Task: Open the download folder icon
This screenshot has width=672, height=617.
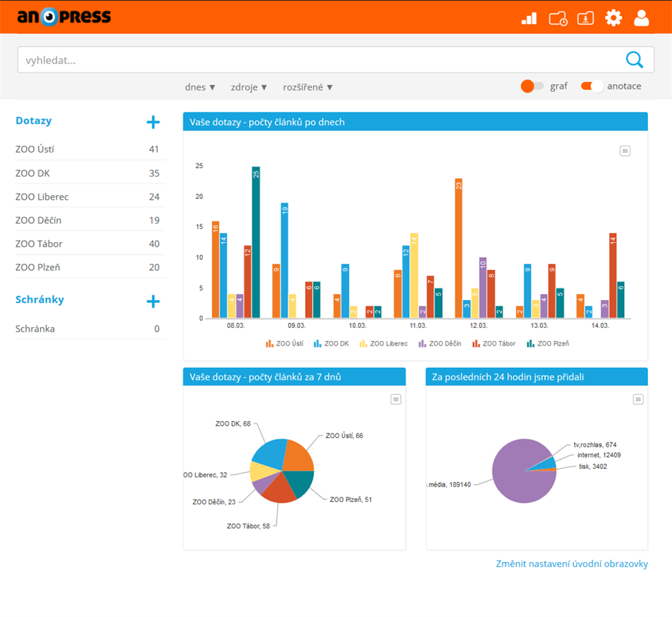Action: point(586,18)
